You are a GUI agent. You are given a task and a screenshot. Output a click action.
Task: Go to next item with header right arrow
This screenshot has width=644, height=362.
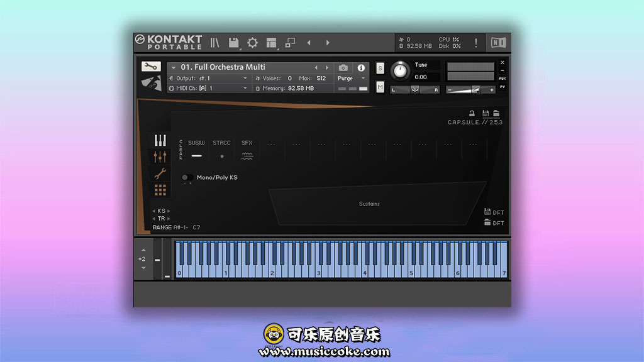click(x=327, y=43)
